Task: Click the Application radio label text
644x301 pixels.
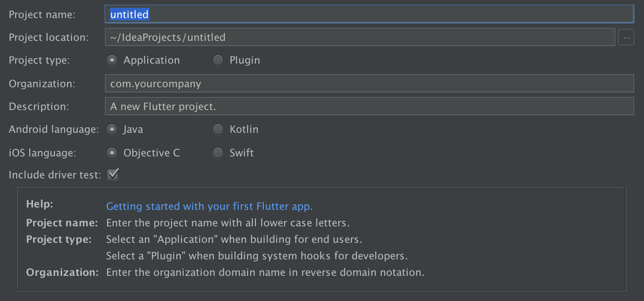Action: pos(151,60)
